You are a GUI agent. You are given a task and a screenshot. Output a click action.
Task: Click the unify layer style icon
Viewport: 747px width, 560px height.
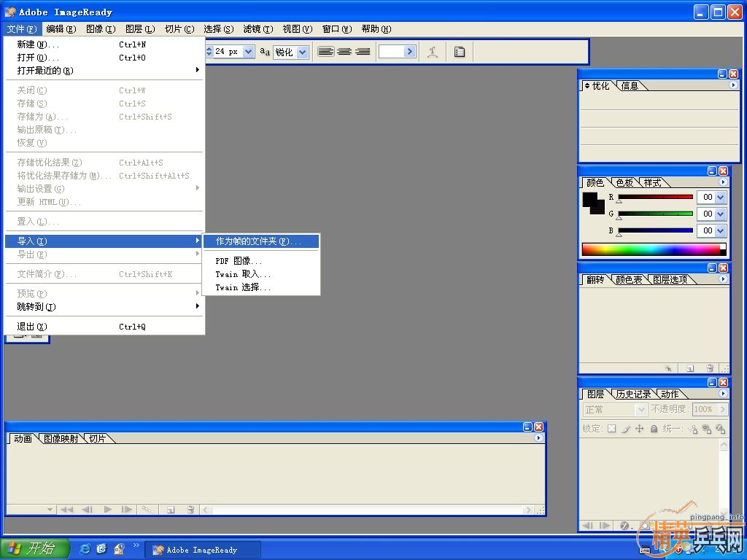(720, 429)
